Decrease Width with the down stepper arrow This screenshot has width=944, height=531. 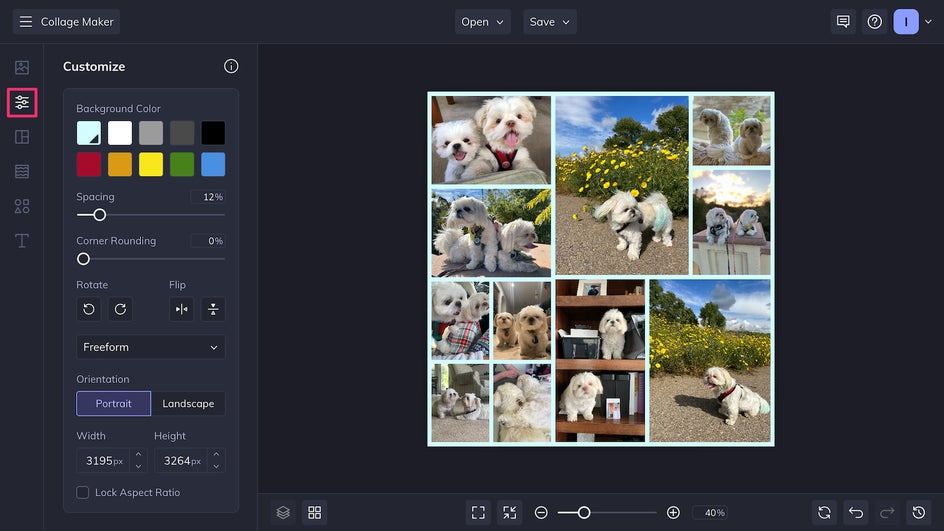point(138,466)
